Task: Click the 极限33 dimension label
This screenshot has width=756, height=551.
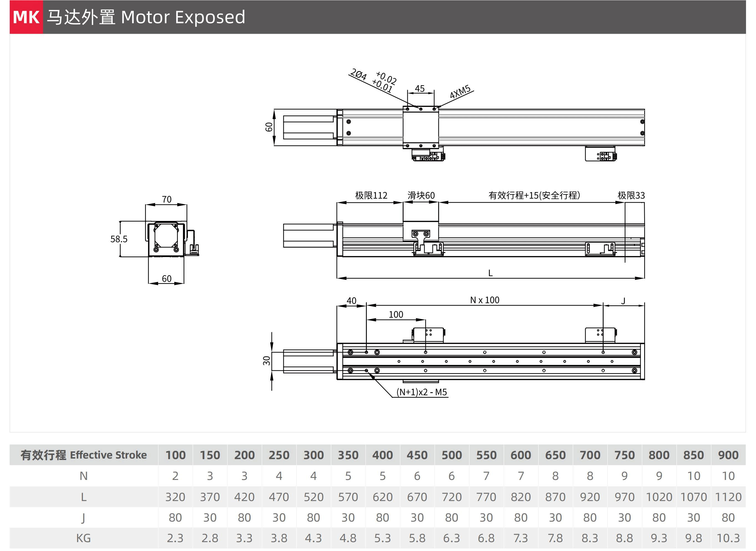Action: 631,195
